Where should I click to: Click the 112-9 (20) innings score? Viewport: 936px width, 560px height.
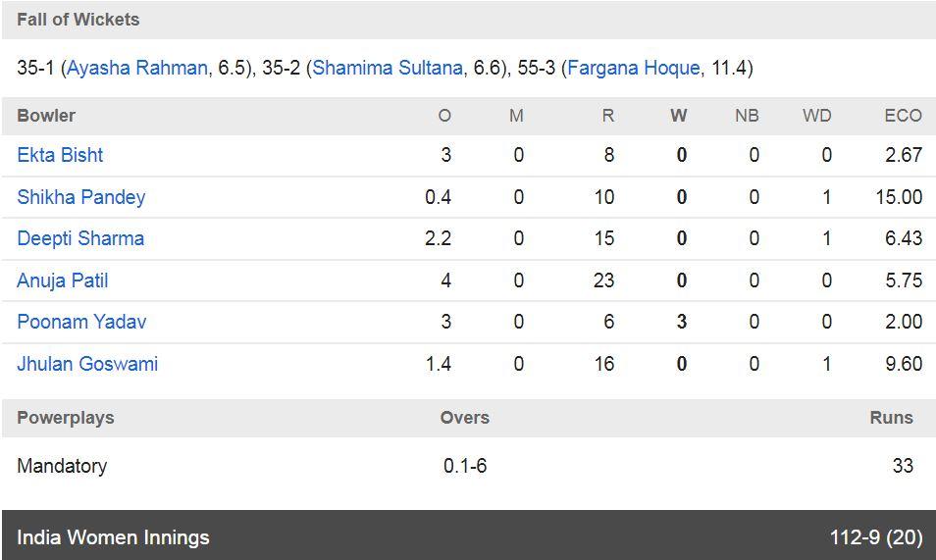876,537
